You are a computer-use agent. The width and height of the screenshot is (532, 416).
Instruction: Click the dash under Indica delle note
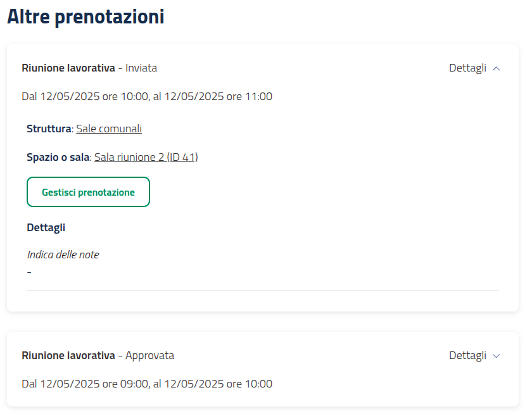29,272
